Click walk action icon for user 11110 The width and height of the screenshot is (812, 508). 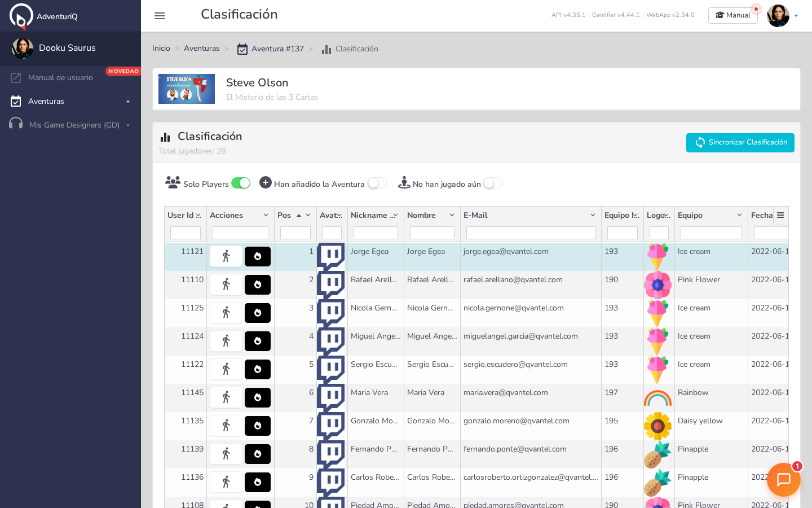click(226, 284)
